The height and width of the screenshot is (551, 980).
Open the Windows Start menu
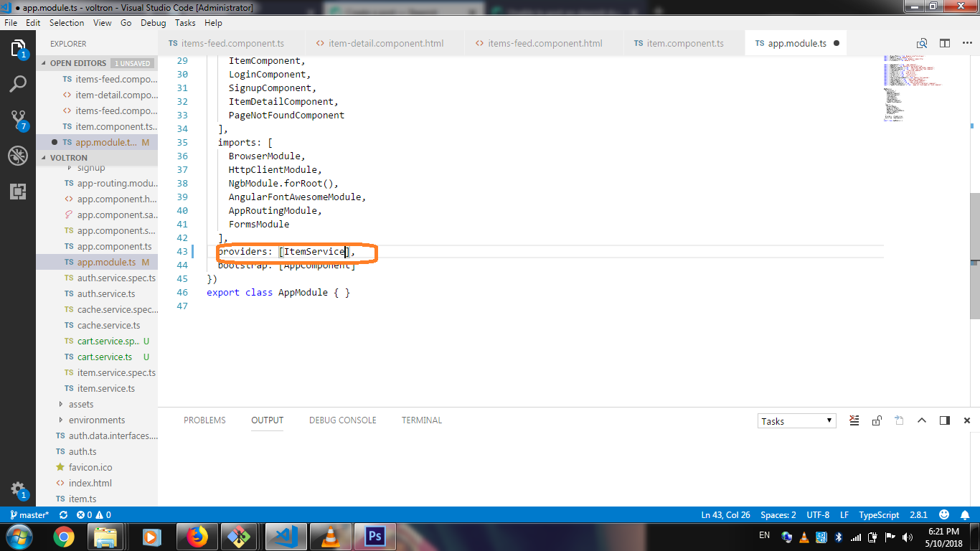point(19,536)
